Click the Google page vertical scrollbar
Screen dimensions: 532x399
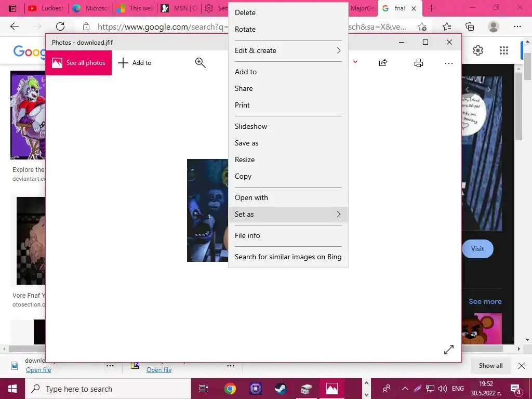click(x=528, y=66)
